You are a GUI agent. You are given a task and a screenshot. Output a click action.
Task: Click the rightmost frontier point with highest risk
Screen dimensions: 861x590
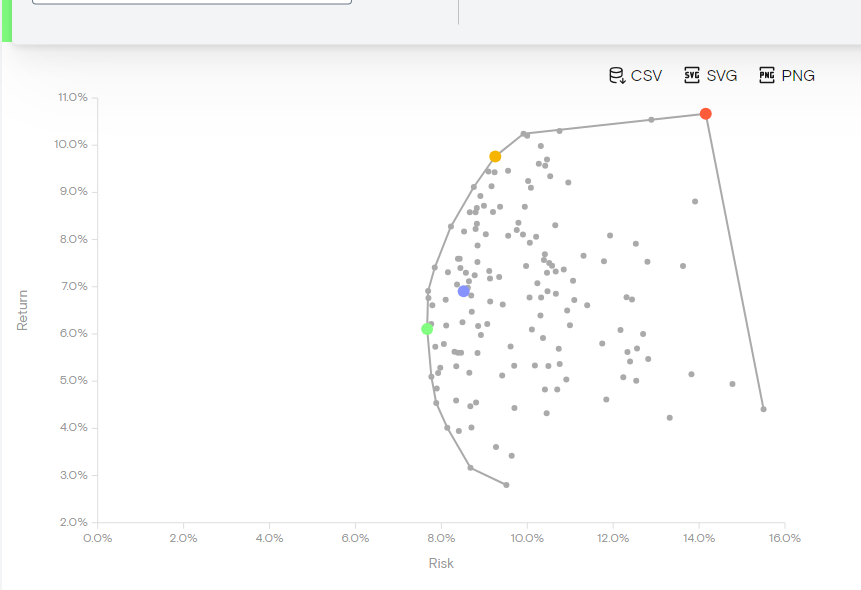763,409
